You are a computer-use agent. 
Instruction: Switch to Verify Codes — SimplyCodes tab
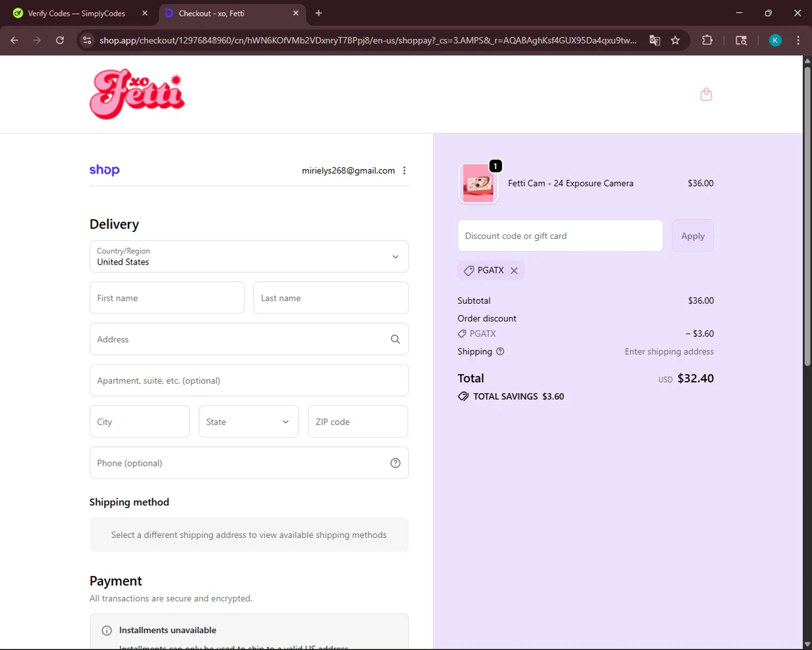76,13
